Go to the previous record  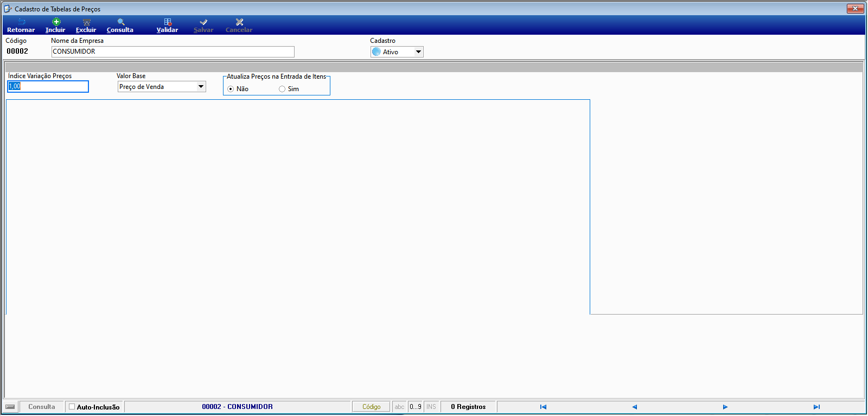pyautogui.click(x=634, y=407)
